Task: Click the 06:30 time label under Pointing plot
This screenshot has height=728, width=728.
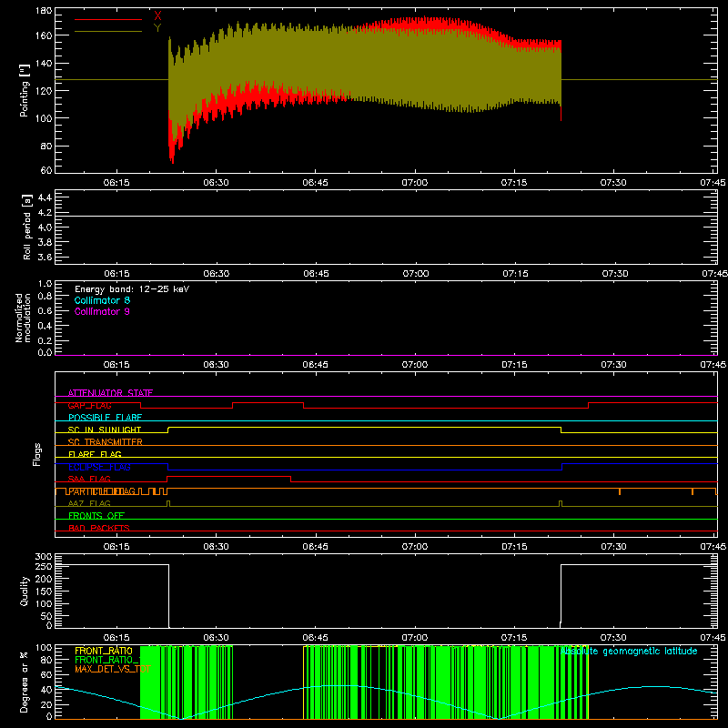Action: click(216, 183)
